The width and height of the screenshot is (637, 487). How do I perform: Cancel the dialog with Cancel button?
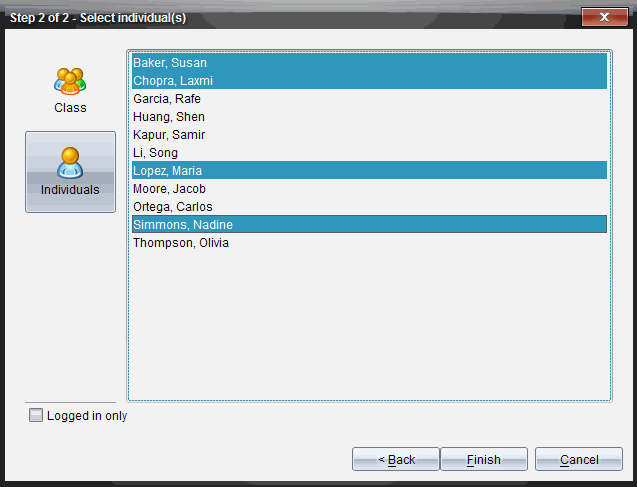[579, 460]
